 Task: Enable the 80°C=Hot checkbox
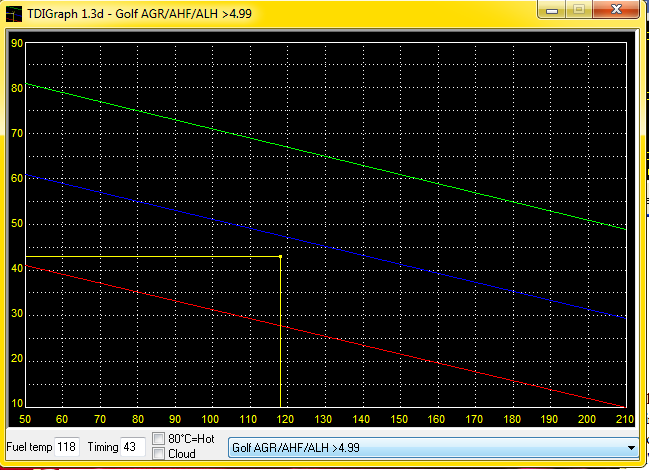click(x=158, y=439)
